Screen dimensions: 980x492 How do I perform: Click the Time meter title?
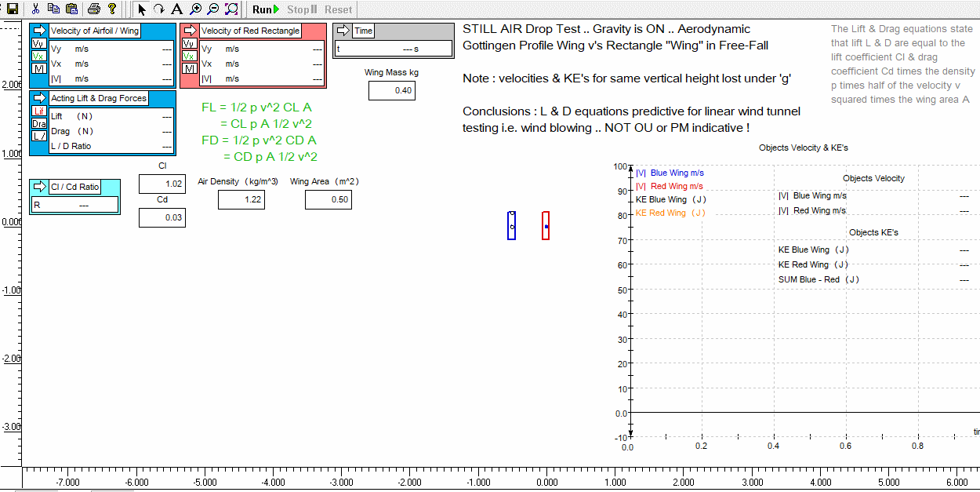coord(364,31)
